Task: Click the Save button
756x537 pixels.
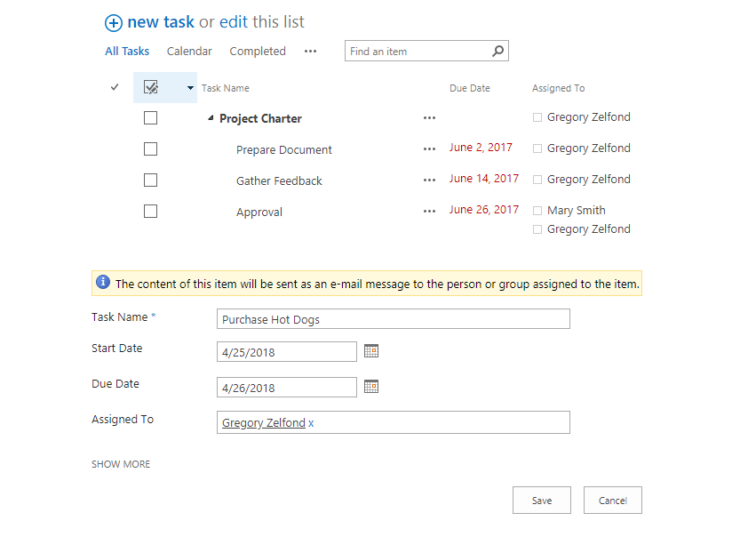Action: click(x=541, y=501)
